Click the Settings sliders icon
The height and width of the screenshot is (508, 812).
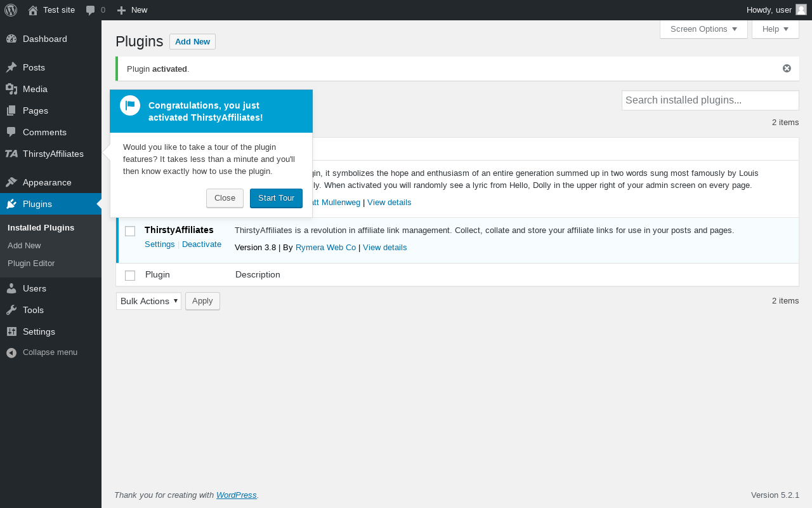[x=11, y=331]
